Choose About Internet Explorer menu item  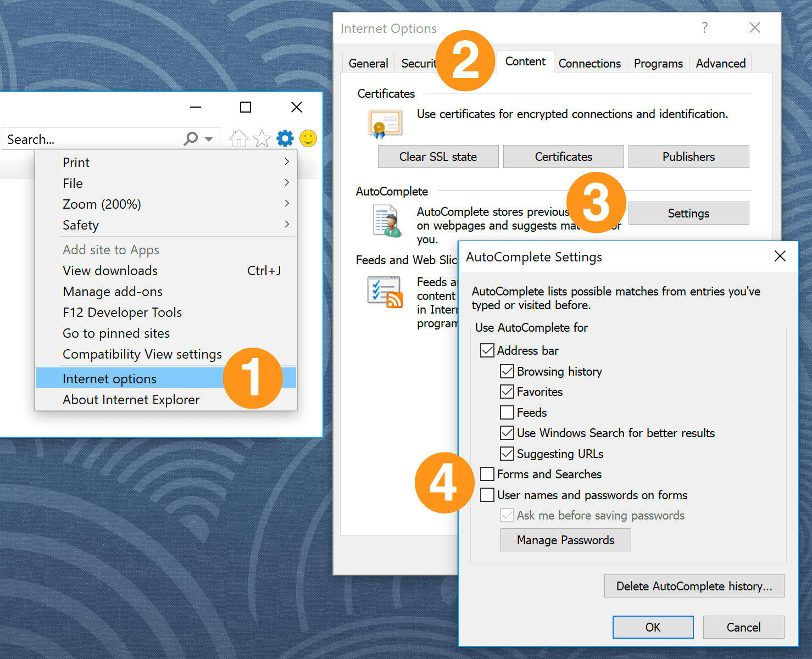click(166, 399)
